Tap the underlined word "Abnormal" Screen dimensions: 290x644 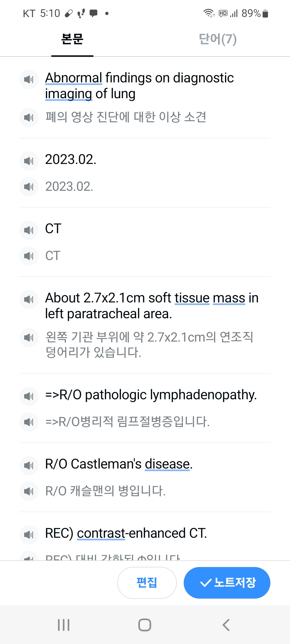[x=74, y=78]
